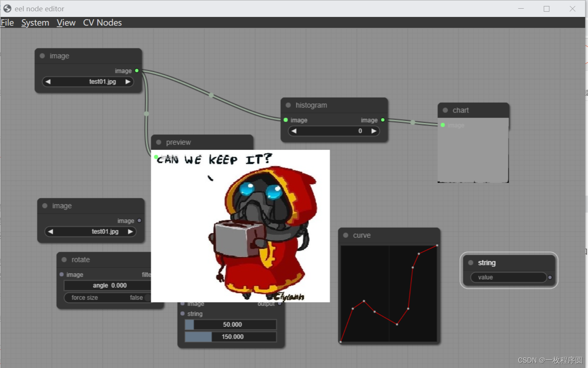Click the output socket on the string node
The image size is (588, 368).
coord(550,277)
